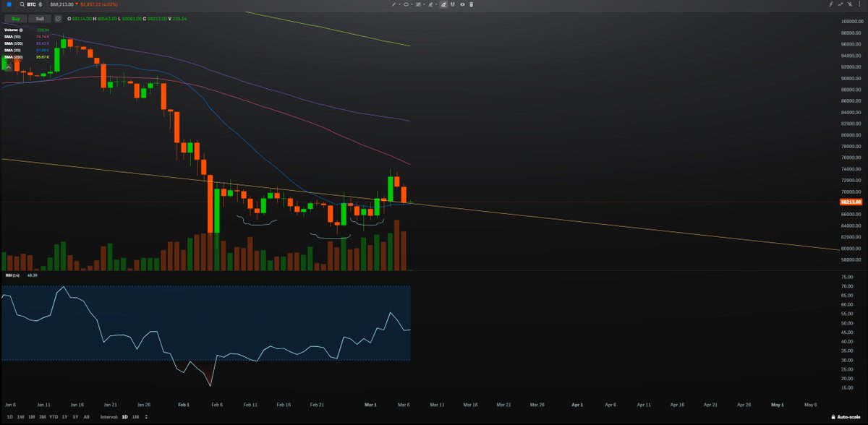Expand the annotation tool dropdown arrow

424,4
